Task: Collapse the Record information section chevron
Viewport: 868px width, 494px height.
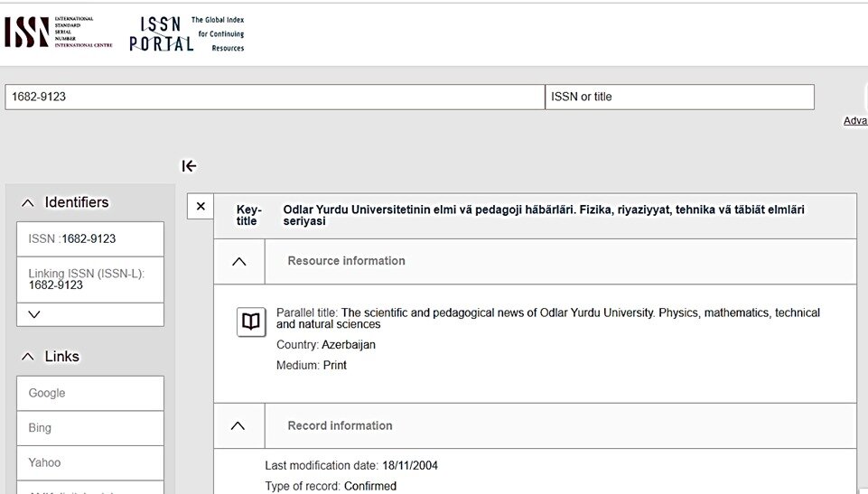Action: (x=238, y=425)
